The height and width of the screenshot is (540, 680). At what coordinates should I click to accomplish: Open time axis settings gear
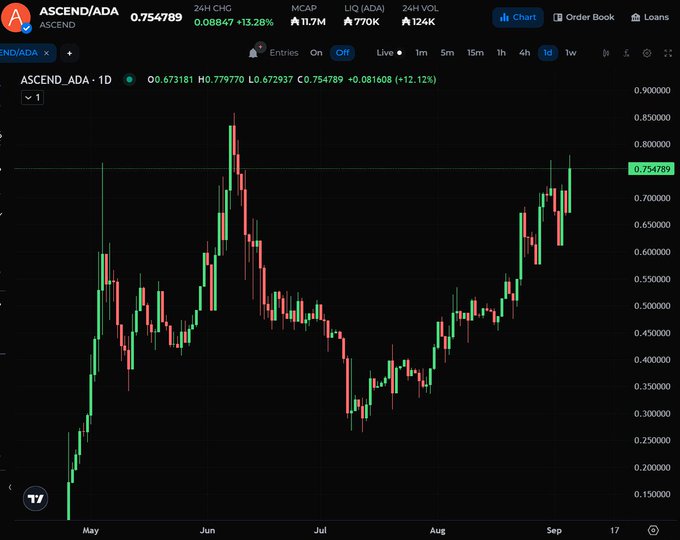(653, 530)
